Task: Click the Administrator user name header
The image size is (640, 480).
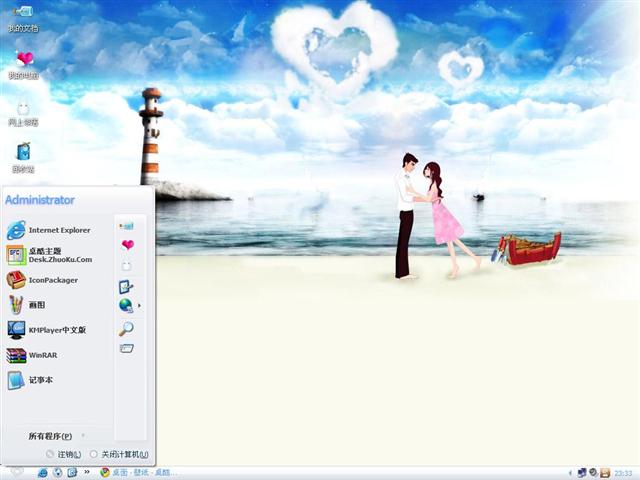Action: click(x=40, y=200)
